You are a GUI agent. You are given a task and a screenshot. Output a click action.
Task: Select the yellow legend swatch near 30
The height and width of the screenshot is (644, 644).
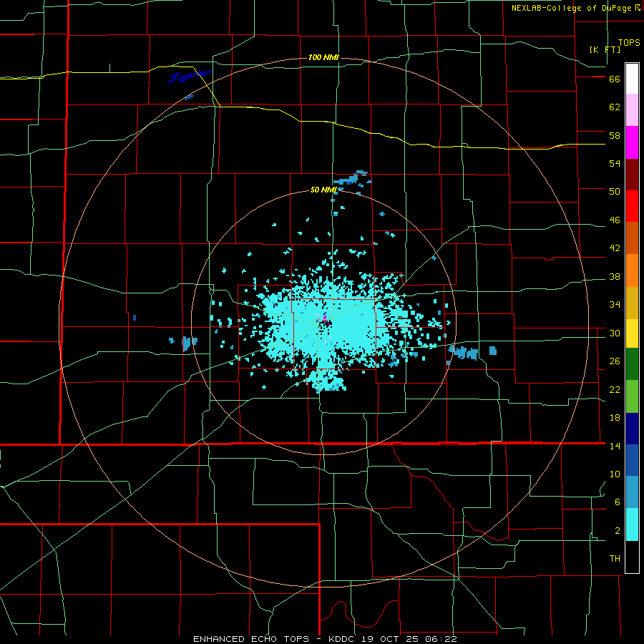[632, 333]
